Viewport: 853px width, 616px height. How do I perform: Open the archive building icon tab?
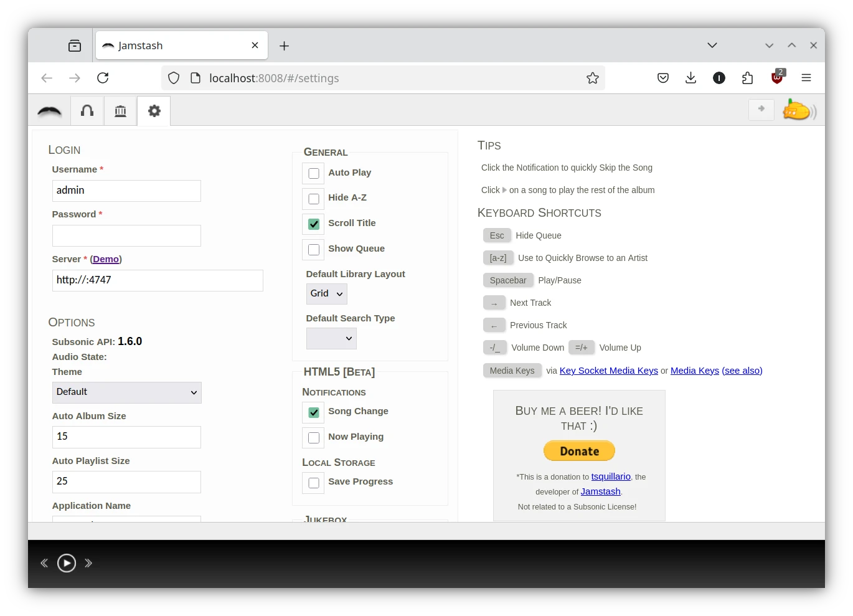[x=120, y=111]
